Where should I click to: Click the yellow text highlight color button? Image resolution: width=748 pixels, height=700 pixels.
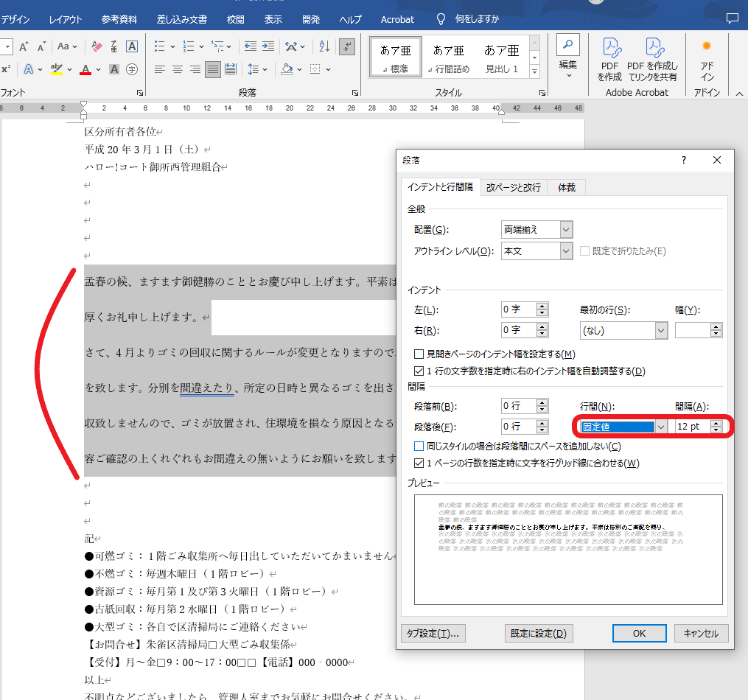tap(57, 69)
